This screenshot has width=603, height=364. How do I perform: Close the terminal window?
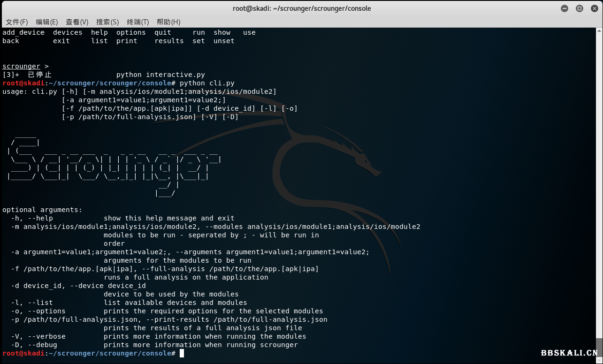[x=593, y=8]
